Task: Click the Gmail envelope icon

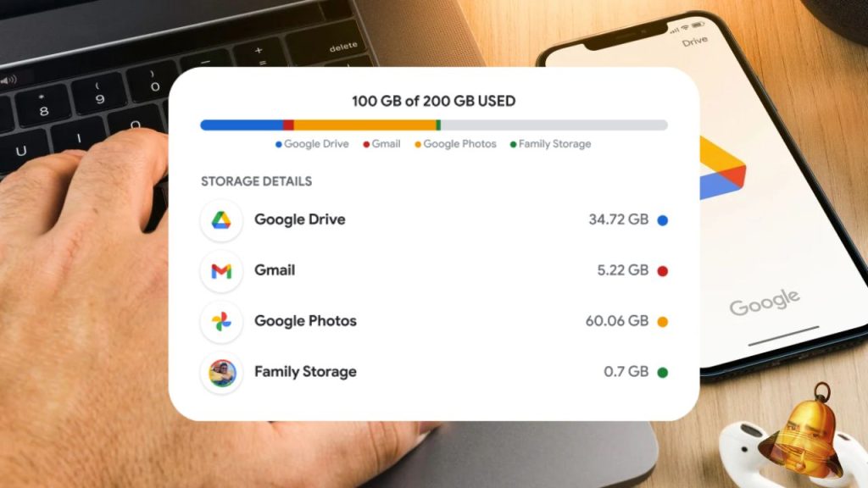Action: pos(221,271)
